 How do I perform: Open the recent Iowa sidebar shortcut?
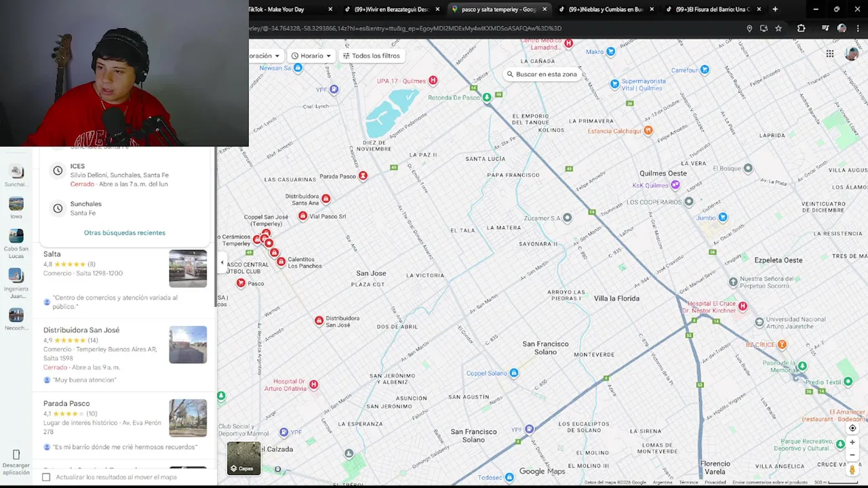pos(16,208)
